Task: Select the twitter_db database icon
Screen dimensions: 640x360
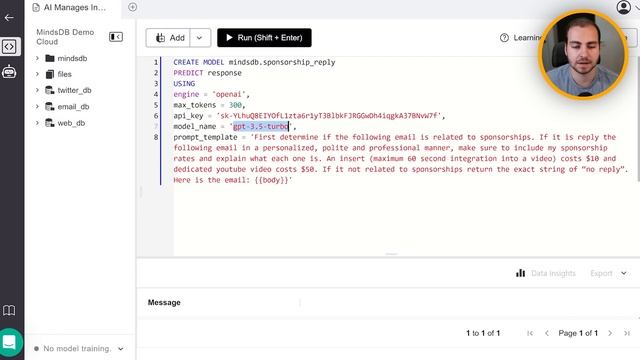Action: point(50,90)
